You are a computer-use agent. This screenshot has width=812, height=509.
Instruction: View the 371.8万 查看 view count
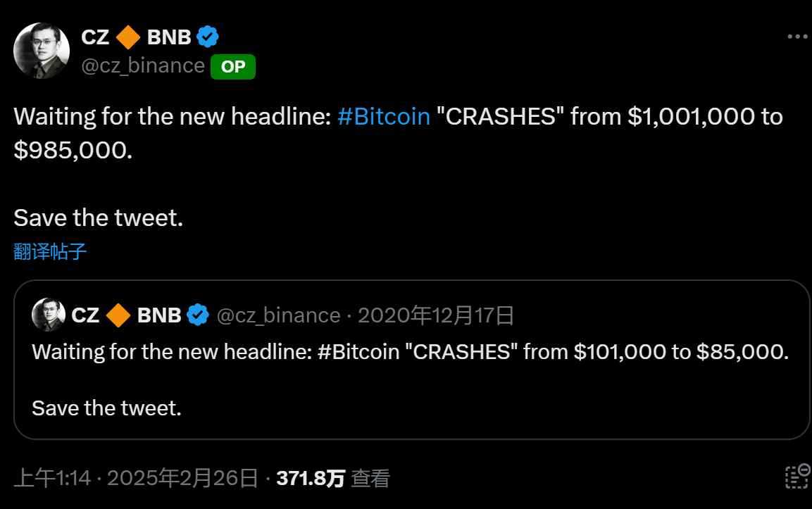[x=332, y=479]
